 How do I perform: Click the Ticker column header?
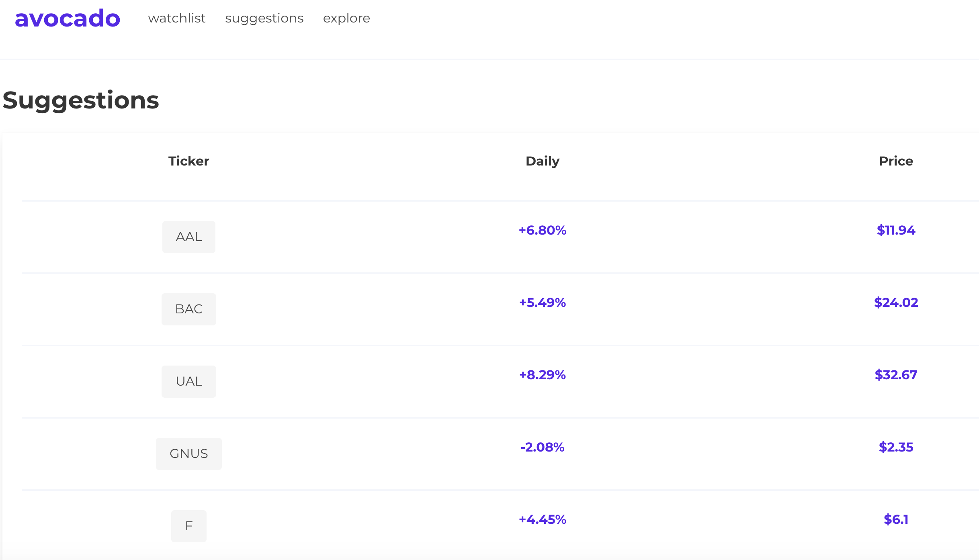(x=189, y=161)
